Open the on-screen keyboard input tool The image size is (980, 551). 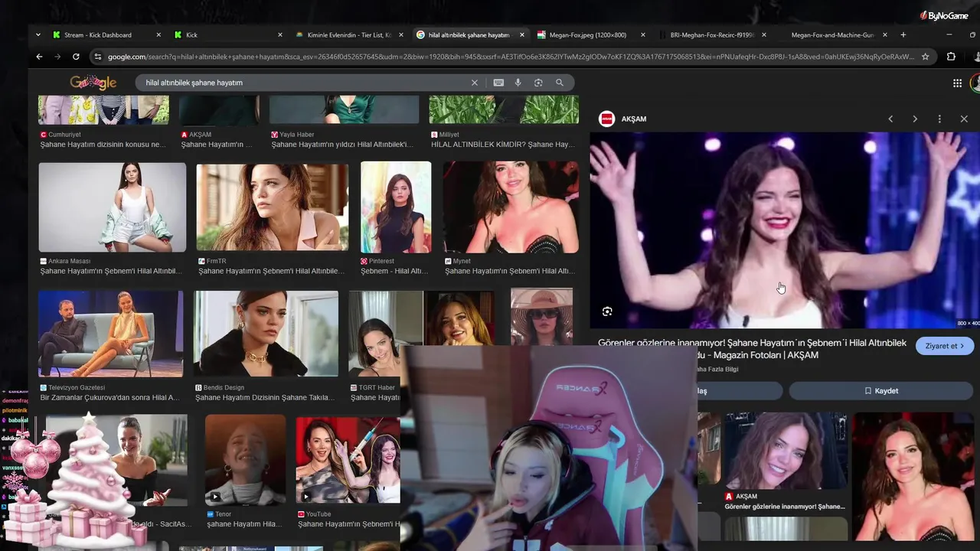tap(498, 83)
